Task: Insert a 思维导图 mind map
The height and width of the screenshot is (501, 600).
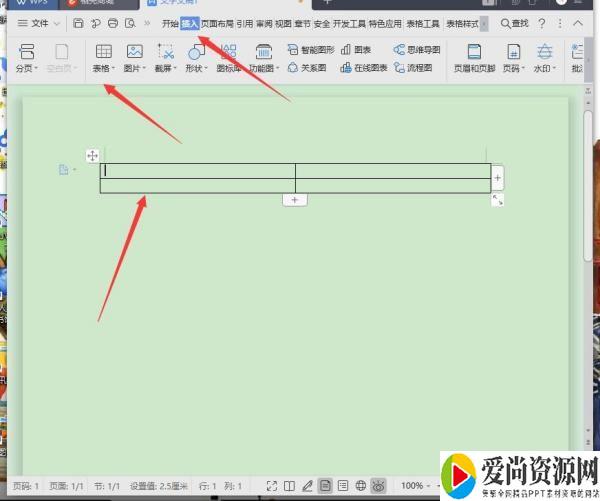Action: point(417,50)
